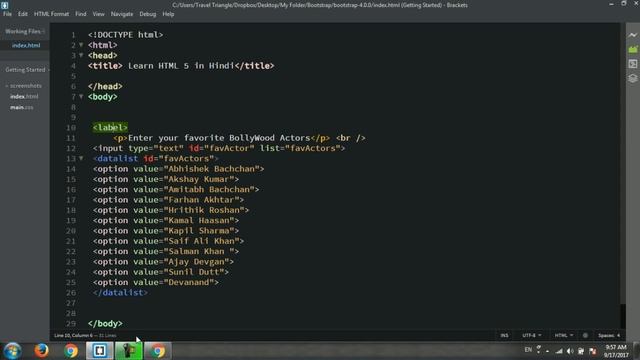Open the Getting Started project dropdown

point(48,70)
